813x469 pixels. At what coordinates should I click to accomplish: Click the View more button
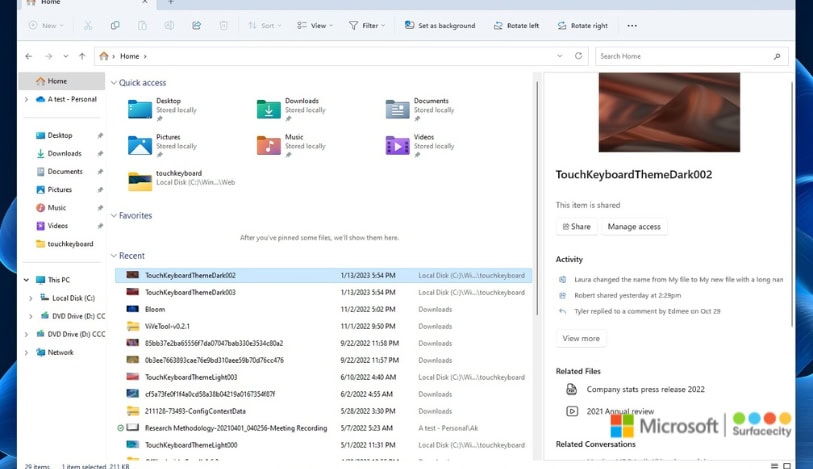coord(580,338)
